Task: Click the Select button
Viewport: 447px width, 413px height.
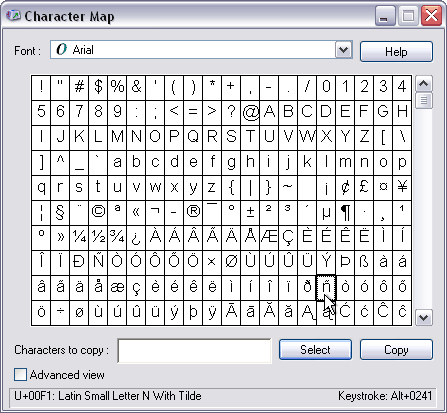Action: (x=315, y=350)
